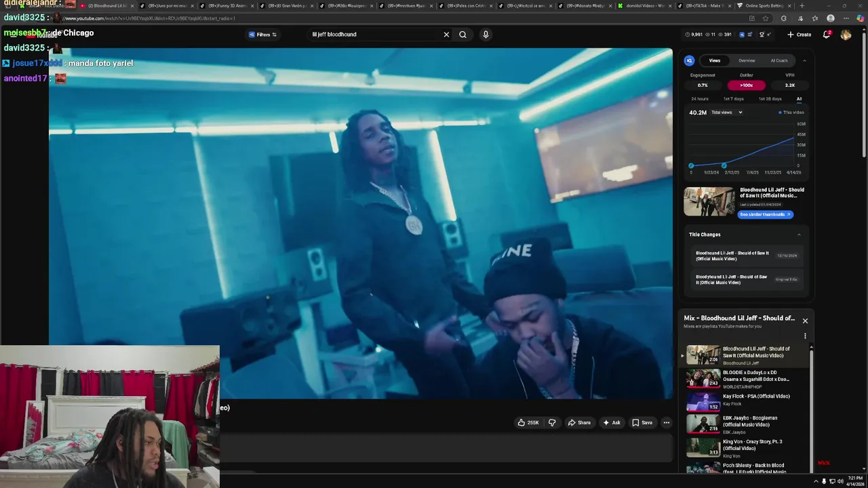Play King Von - Crazy Story Pt. 3
The width and height of the screenshot is (868, 488).
(745, 447)
